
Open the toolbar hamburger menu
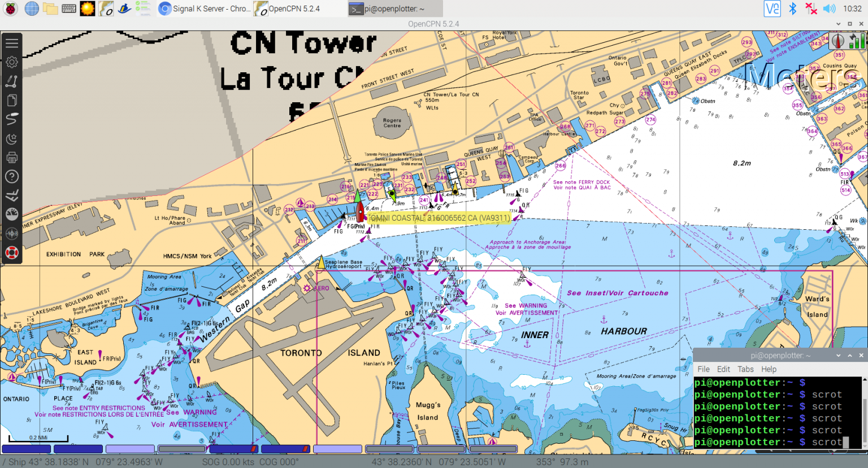coord(12,42)
